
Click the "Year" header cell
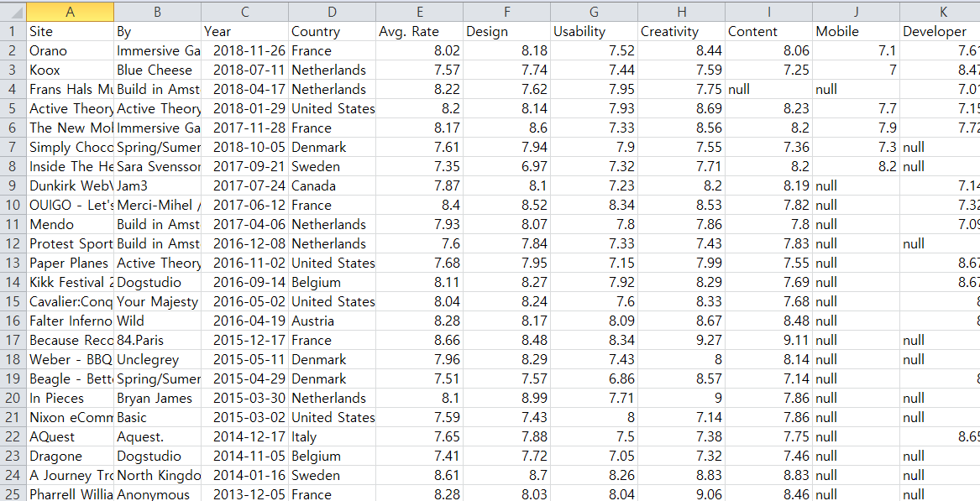point(245,31)
